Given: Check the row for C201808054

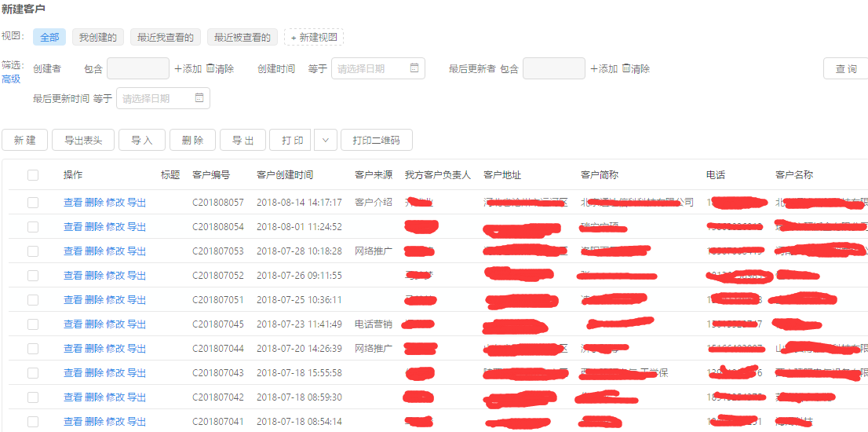Looking at the screenshot, I should [33, 226].
